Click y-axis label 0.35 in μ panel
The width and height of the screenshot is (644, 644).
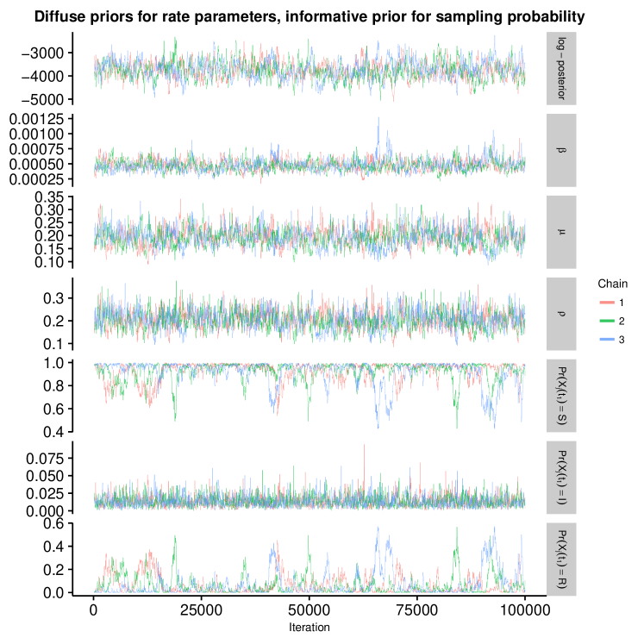pos(49,197)
